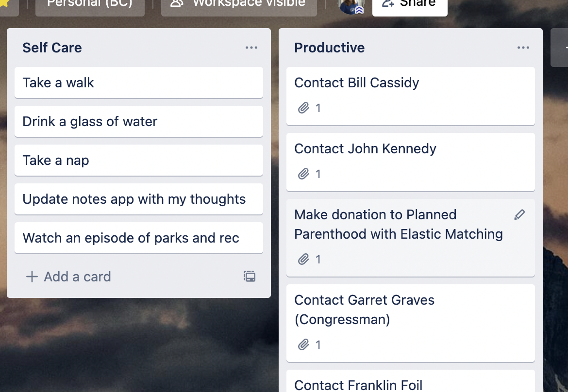Open the Take a walk card
The height and width of the screenshot is (392, 568).
click(139, 82)
